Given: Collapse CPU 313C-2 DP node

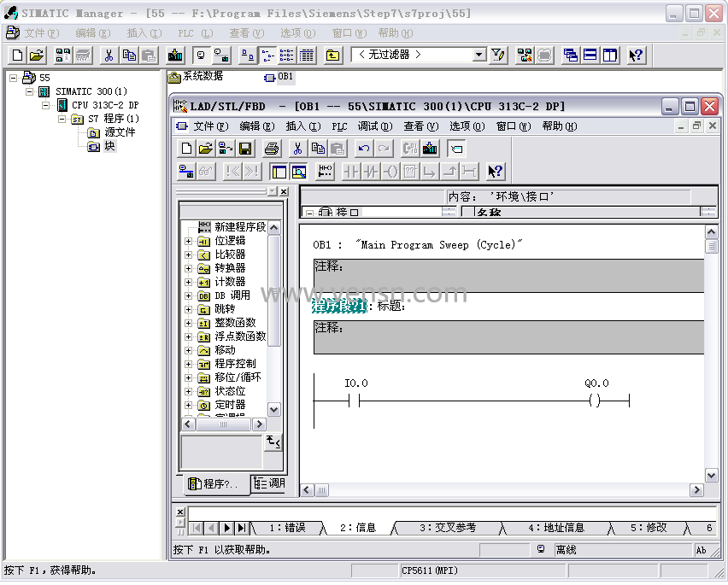Looking at the screenshot, I should point(45,105).
